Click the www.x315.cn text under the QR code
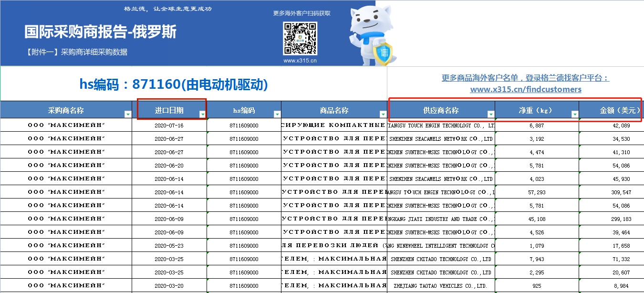Image resolution: width=644 pixels, height=293 pixels. coord(300,61)
